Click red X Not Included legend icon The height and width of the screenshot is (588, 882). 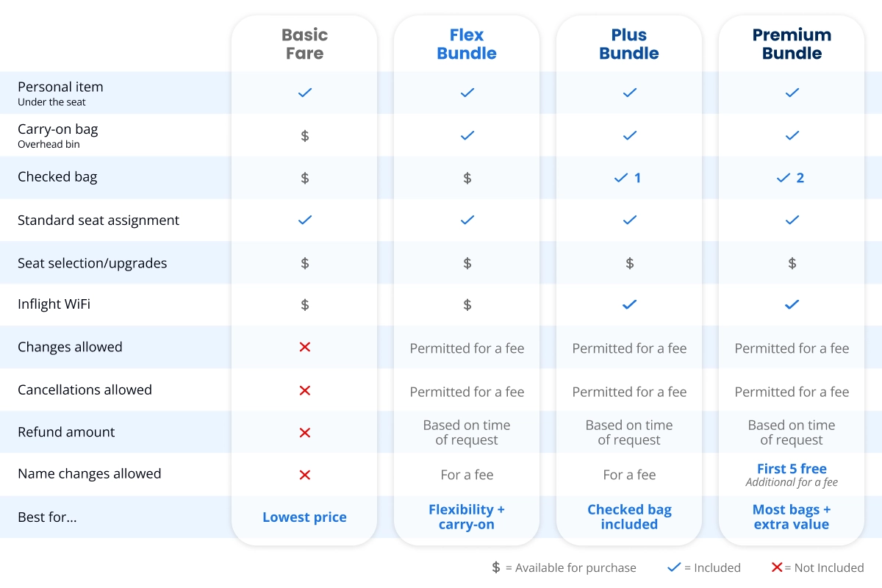(776, 567)
